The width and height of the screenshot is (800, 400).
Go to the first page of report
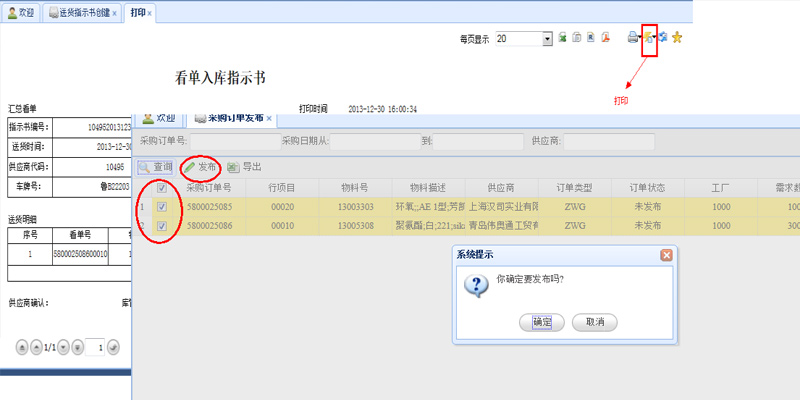(22, 347)
